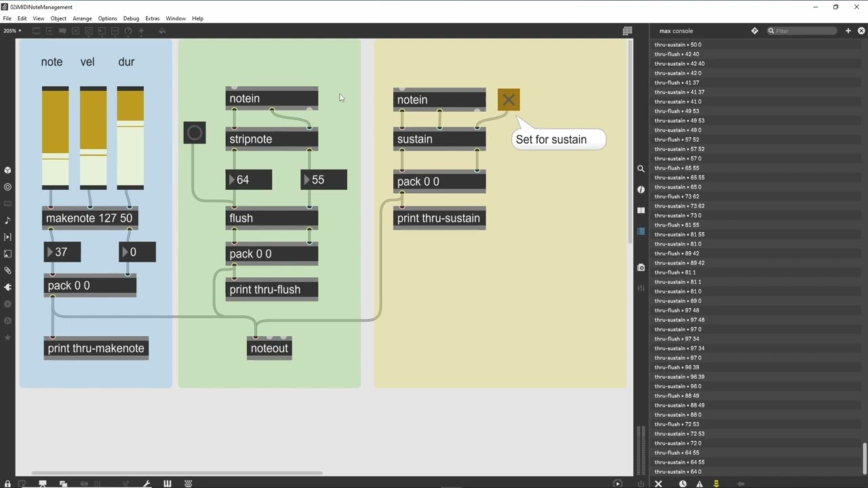Select the number box showing 37

click(62, 252)
